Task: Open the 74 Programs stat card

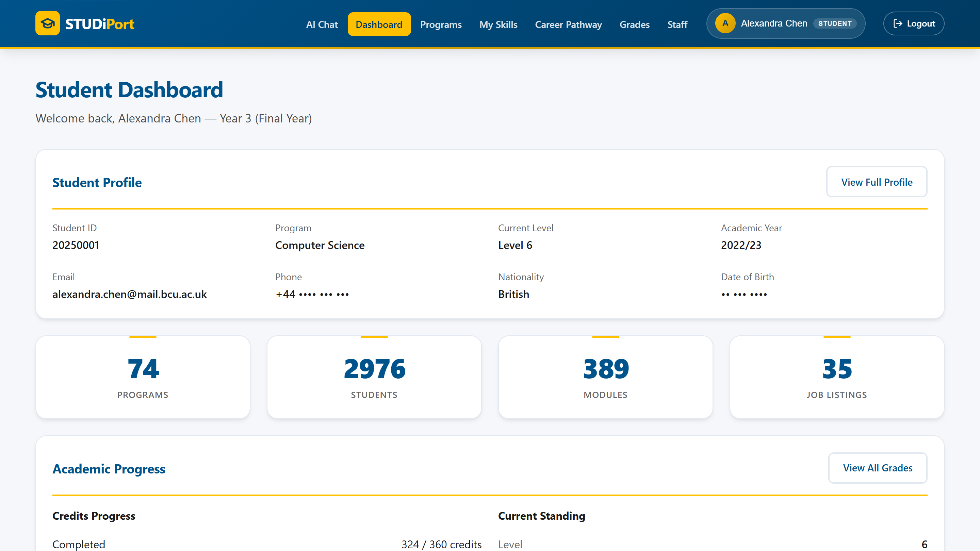Action: coord(143,377)
